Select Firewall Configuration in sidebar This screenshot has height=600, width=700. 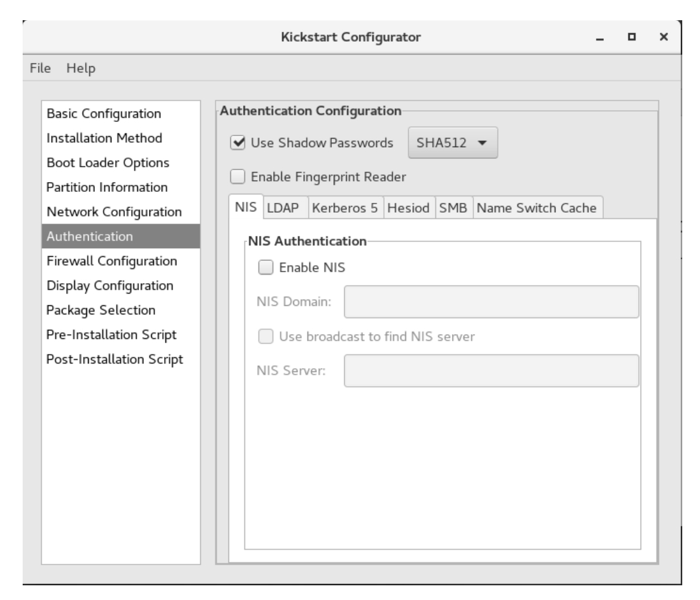(x=112, y=261)
